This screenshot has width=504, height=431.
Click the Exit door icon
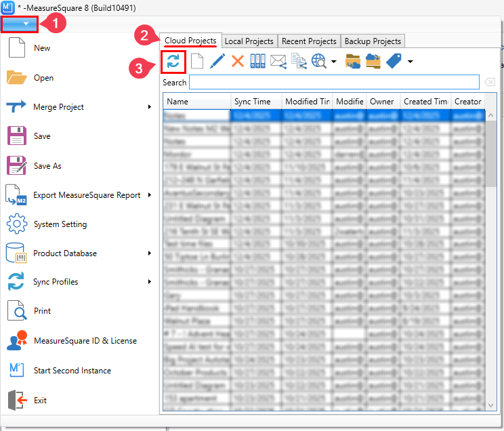(x=18, y=400)
